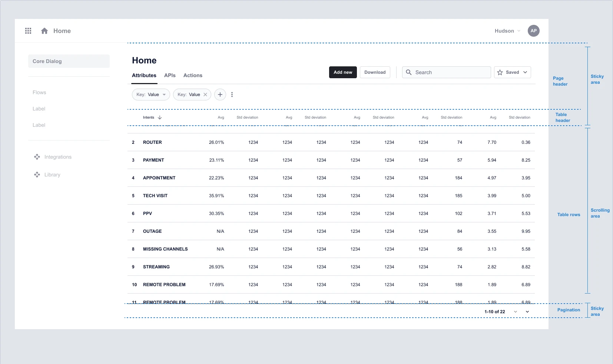Expand the Hudson workspace dropdown
Viewport: 613px width, 364px height.
519,31
